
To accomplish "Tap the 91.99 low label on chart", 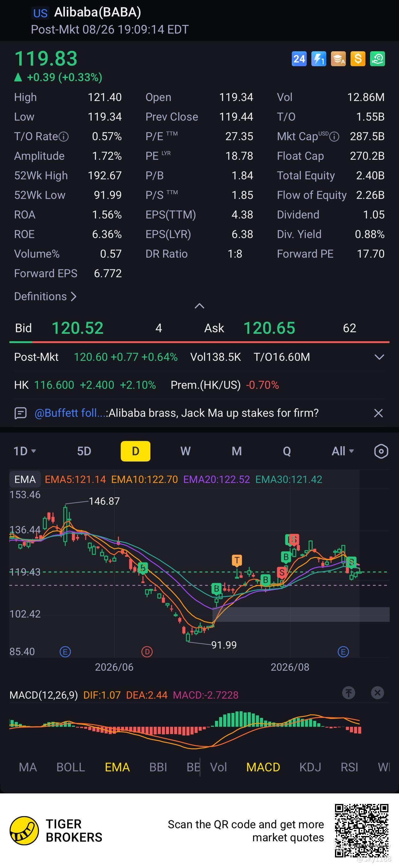I will (x=224, y=645).
